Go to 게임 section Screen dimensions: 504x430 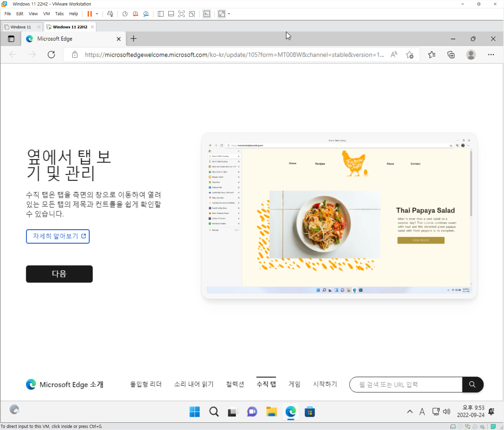click(x=294, y=384)
